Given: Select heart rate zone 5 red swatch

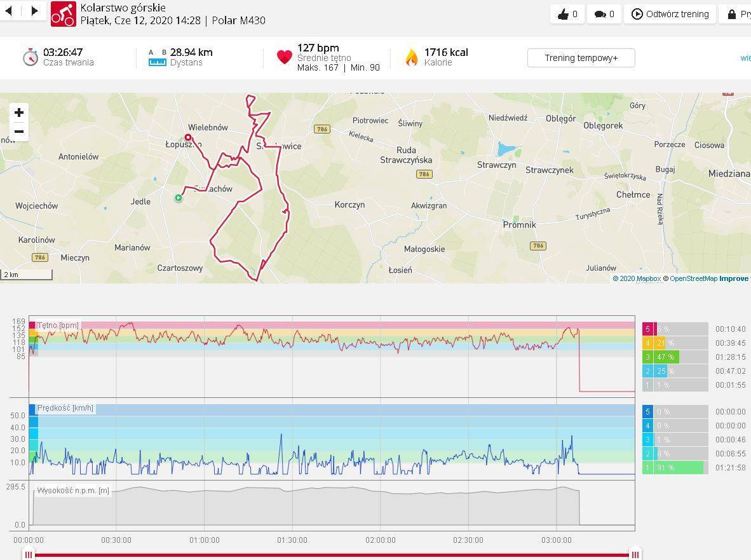Looking at the screenshot, I should (648, 329).
